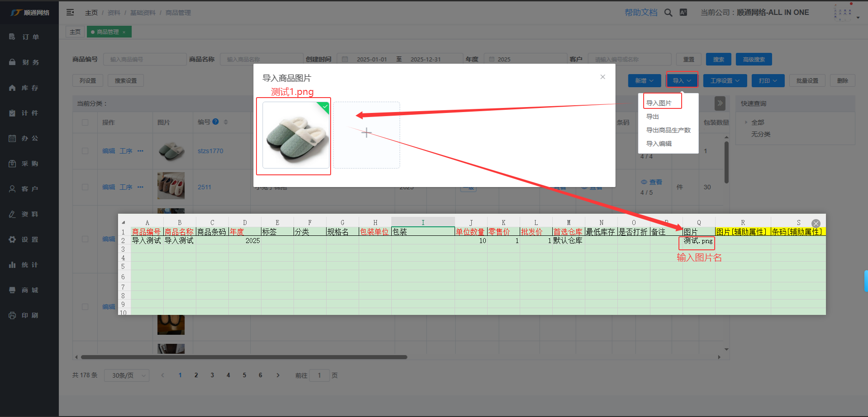868x417 pixels.
Task: Toggle the sidebar collapse hamburger icon
Action: (70, 12)
